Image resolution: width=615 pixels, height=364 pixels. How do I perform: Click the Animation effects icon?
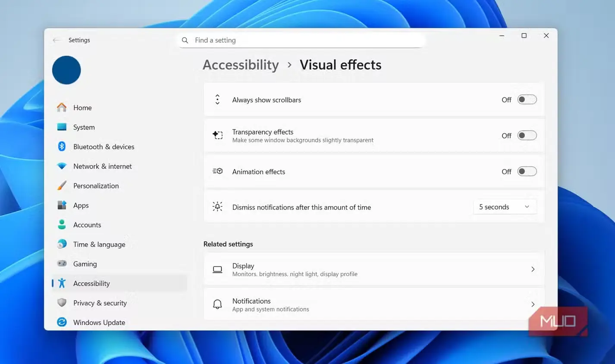click(x=217, y=171)
